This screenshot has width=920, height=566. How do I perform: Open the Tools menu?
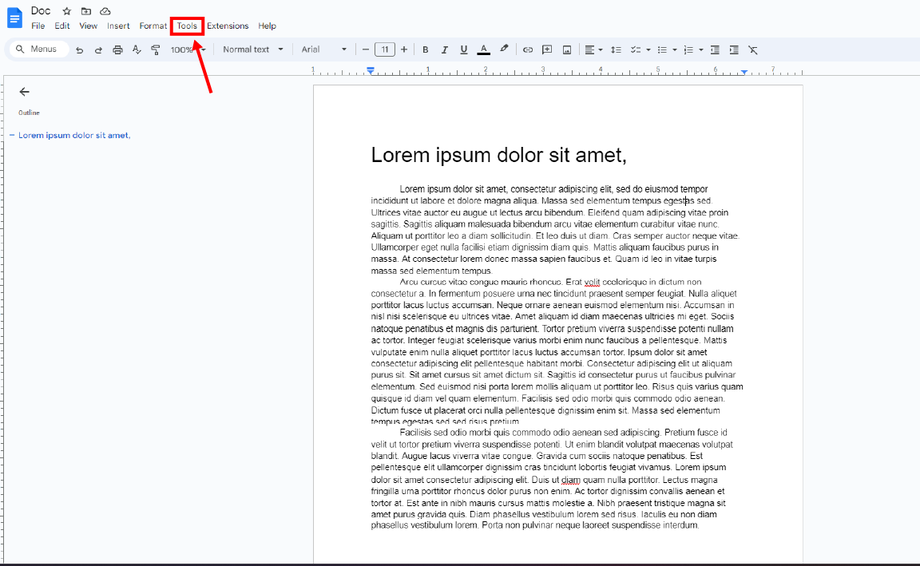[x=187, y=26]
